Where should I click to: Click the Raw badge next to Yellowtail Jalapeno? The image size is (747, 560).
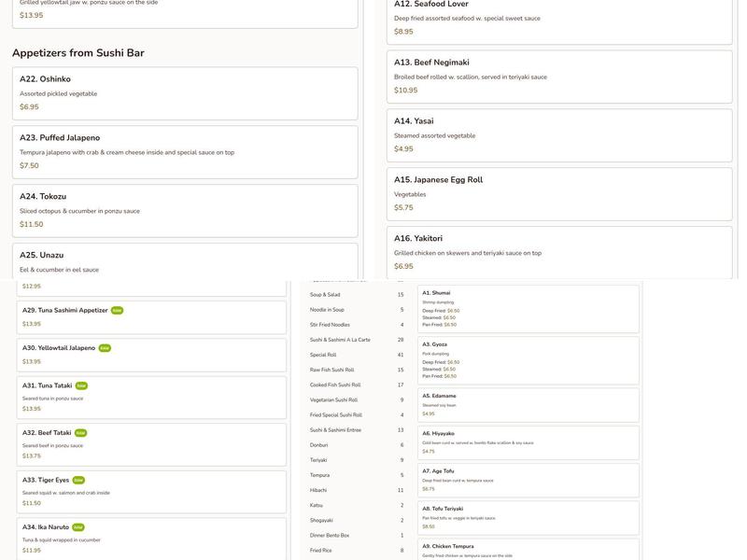pos(105,348)
